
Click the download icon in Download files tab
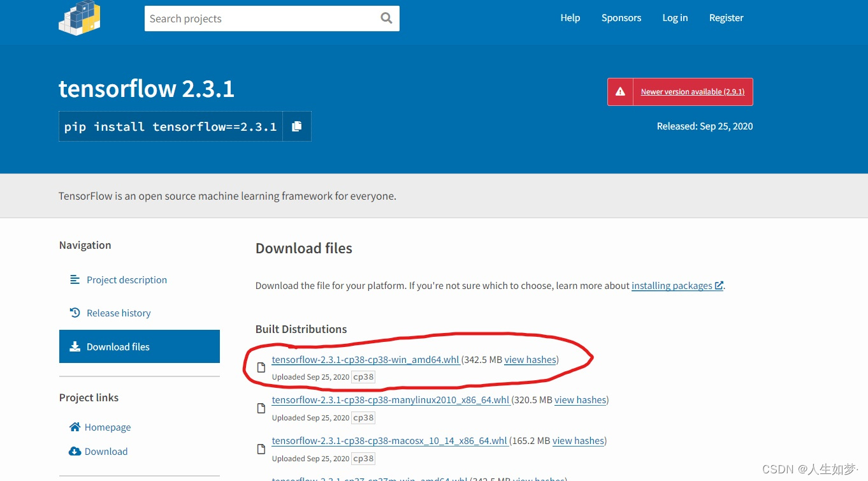pos(75,346)
